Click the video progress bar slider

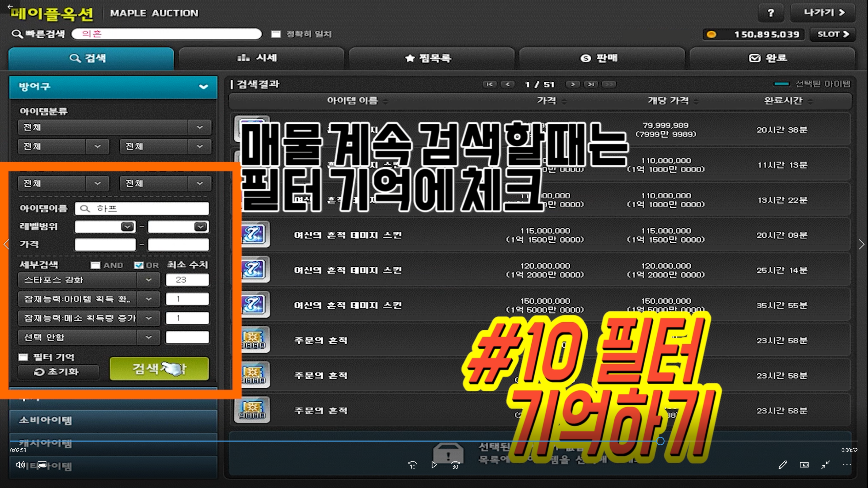(660, 441)
